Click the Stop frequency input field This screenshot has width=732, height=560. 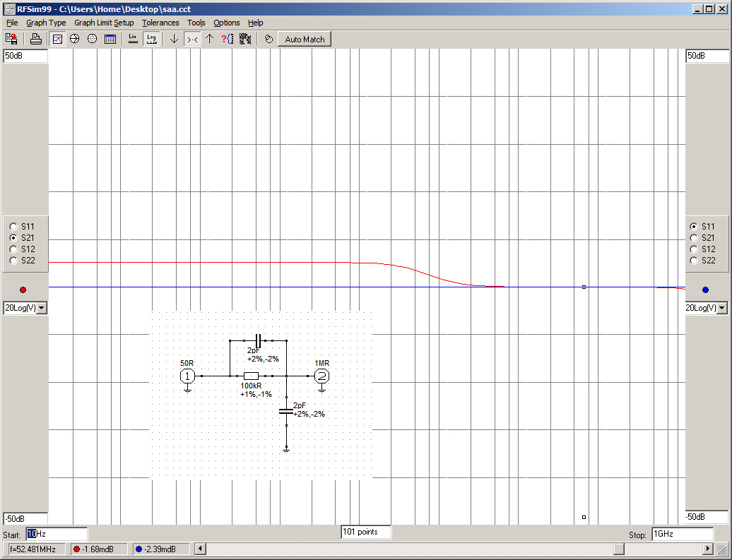click(683, 534)
